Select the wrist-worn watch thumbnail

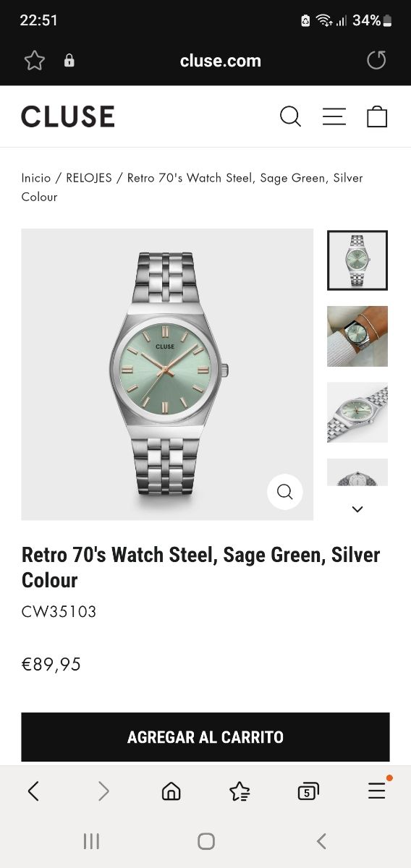(357, 336)
